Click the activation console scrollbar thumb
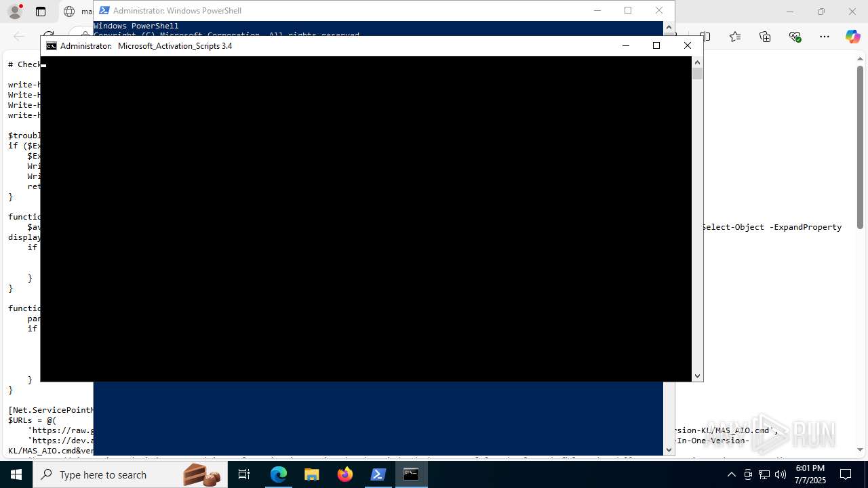 click(697, 73)
